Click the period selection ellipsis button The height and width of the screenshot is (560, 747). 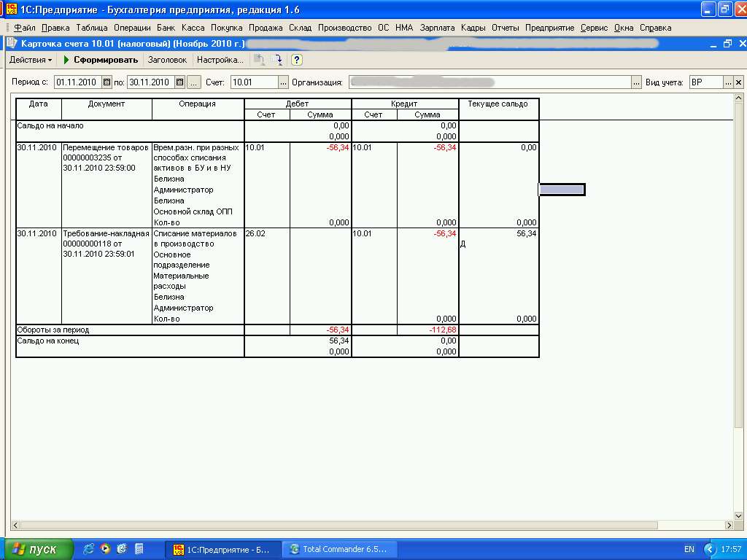[x=193, y=82]
